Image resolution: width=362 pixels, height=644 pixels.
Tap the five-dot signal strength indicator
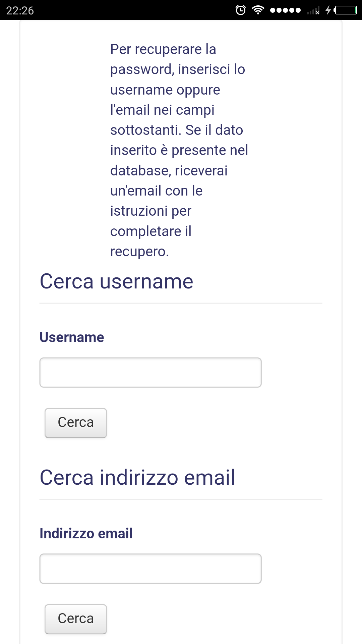coord(285,10)
